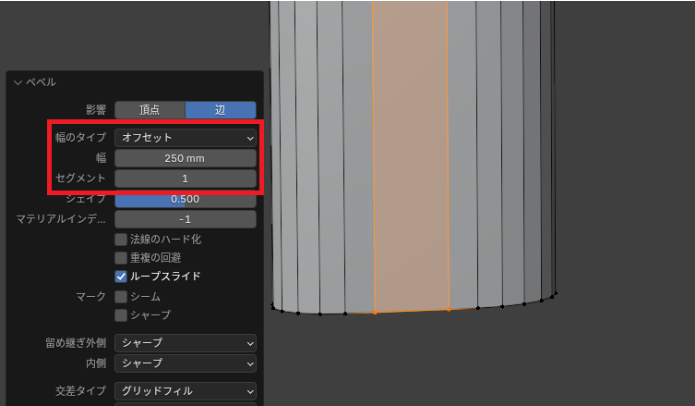Open the 留め継ぎ外側 dropdown

pos(185,343)
